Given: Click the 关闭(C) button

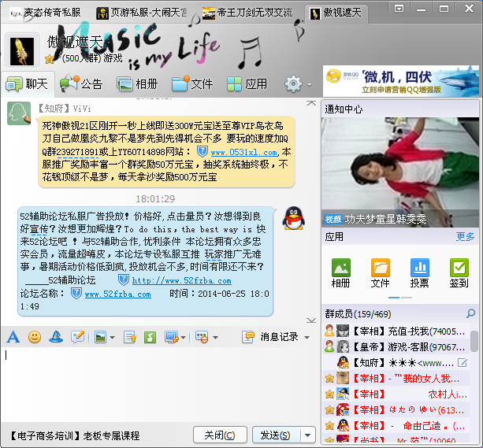Looking at the screenshot, I should click(220, 435).
